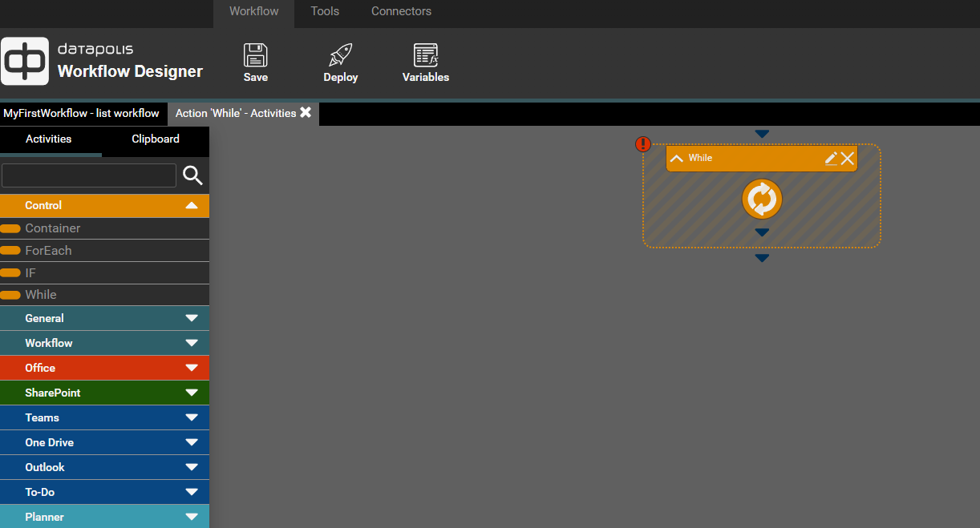Open the Variables panel icon

coord(425,55)
